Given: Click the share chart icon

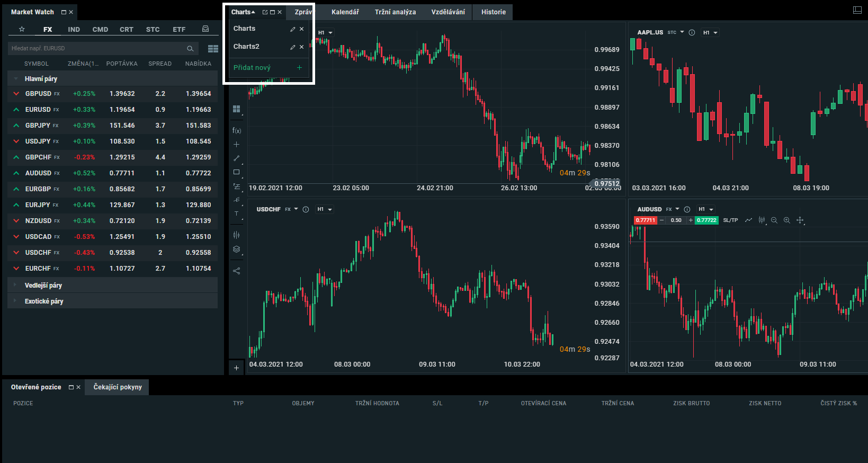Looking at the screenshot, I should [x=237, y=271].
